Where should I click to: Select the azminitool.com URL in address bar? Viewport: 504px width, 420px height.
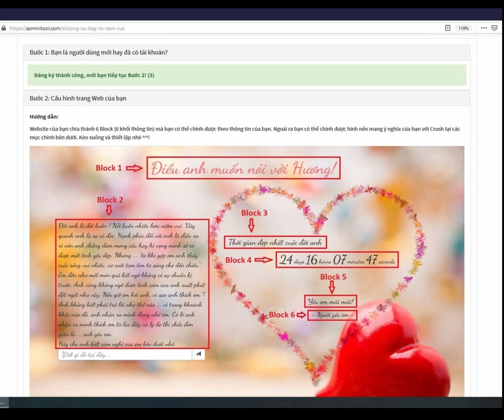(67, 28)
